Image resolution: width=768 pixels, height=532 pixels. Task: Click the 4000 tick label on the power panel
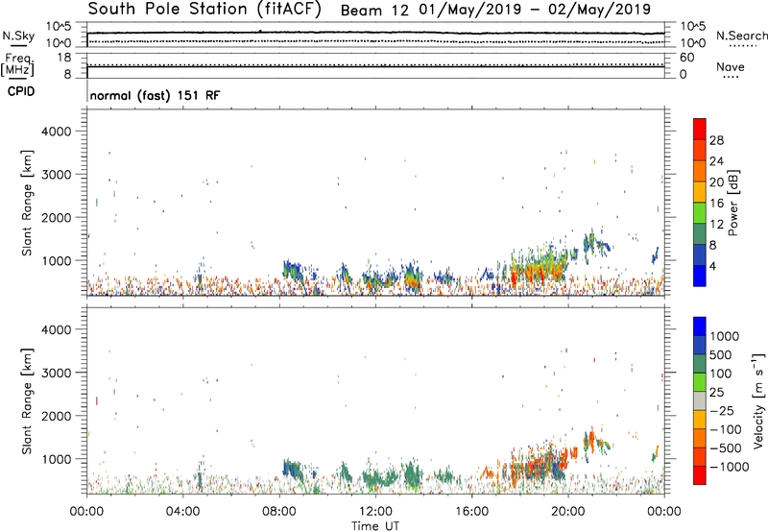tap(56, 132)
